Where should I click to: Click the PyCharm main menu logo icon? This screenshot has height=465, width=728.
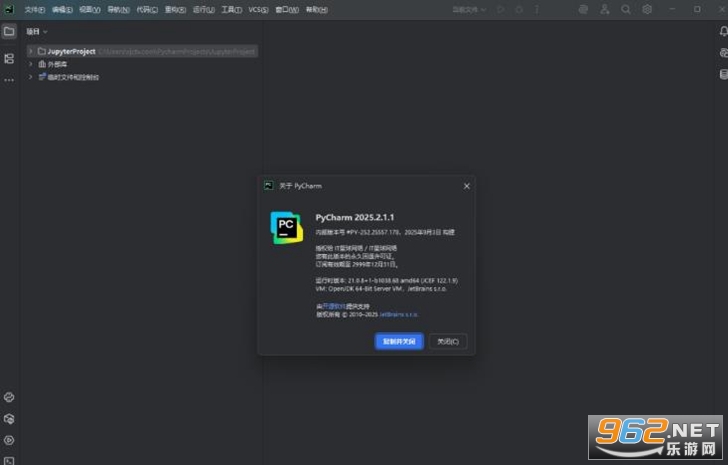pos(9,9)
